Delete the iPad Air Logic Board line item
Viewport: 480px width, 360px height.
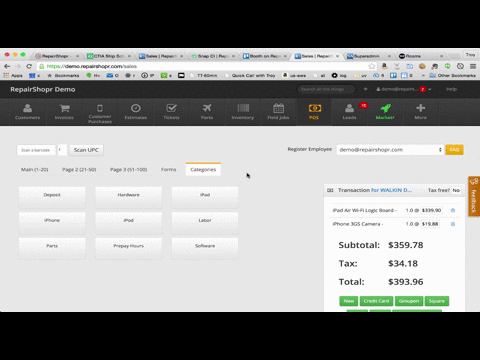click(453, 210)
